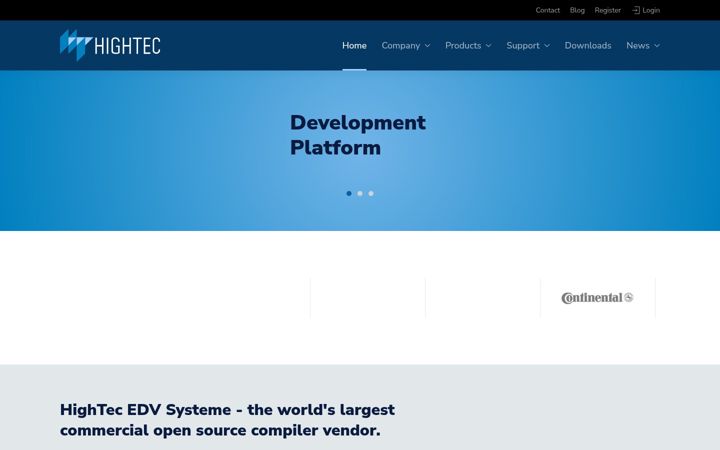The image size is (720, 450).
Task: Select the Home menu item
Action: click(x=354, y=45)
